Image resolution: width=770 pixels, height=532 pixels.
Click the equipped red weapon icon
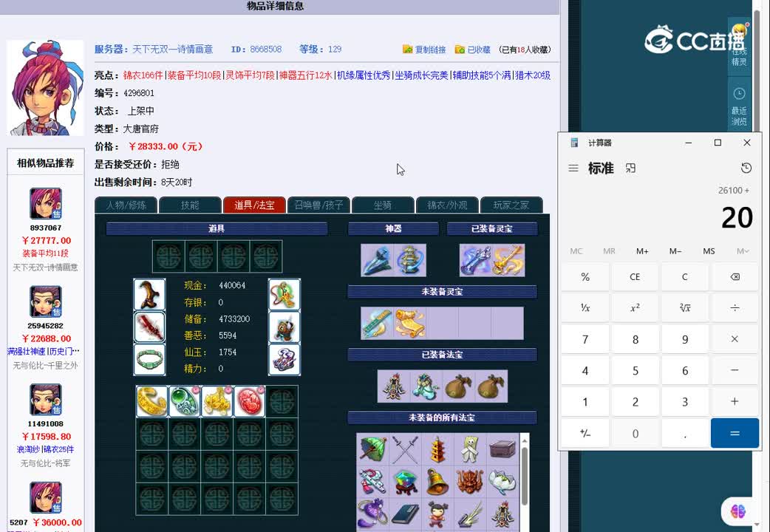point(149,327)
